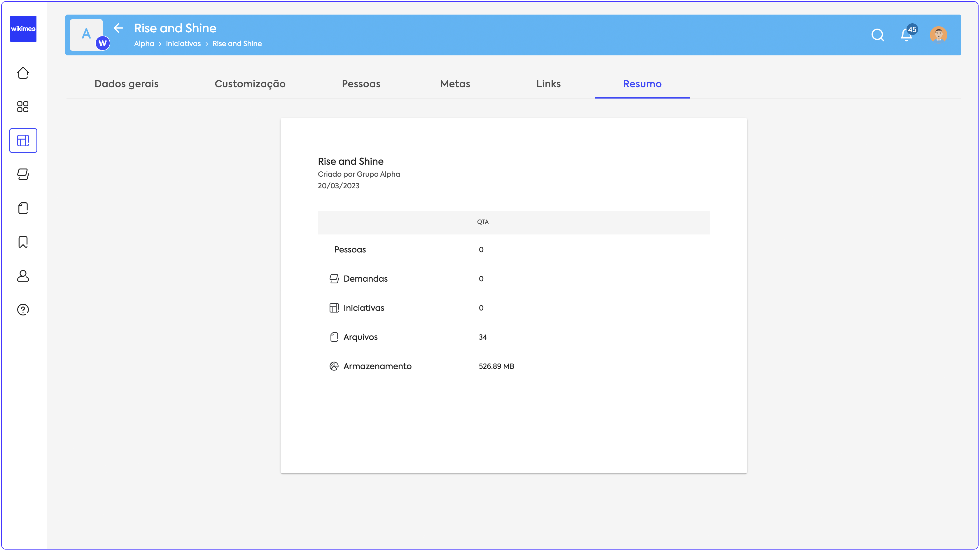Open the Pessoas tab
The image size is (980, 551).
coord(361,84)
